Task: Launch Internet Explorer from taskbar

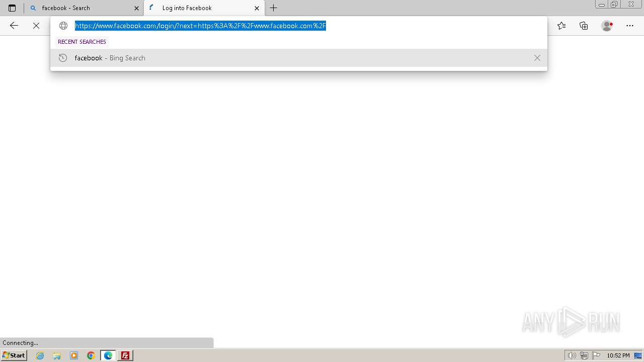Action: click(x=40, y=355)
